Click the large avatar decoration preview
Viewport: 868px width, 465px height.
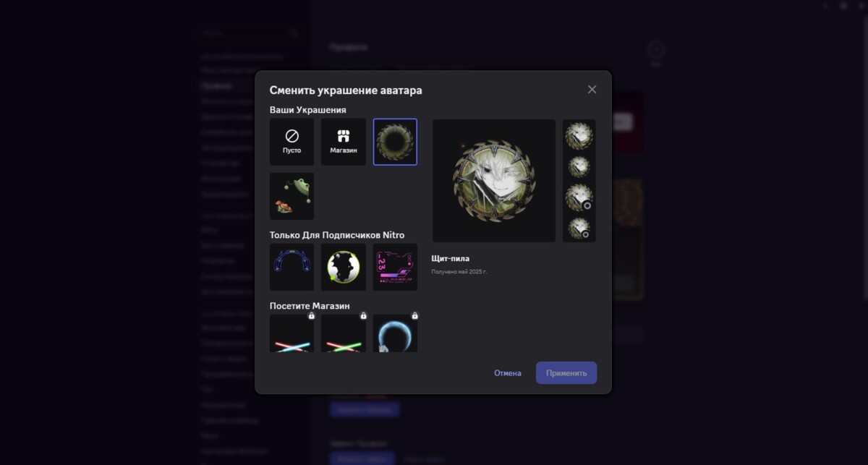click(494, 181)
